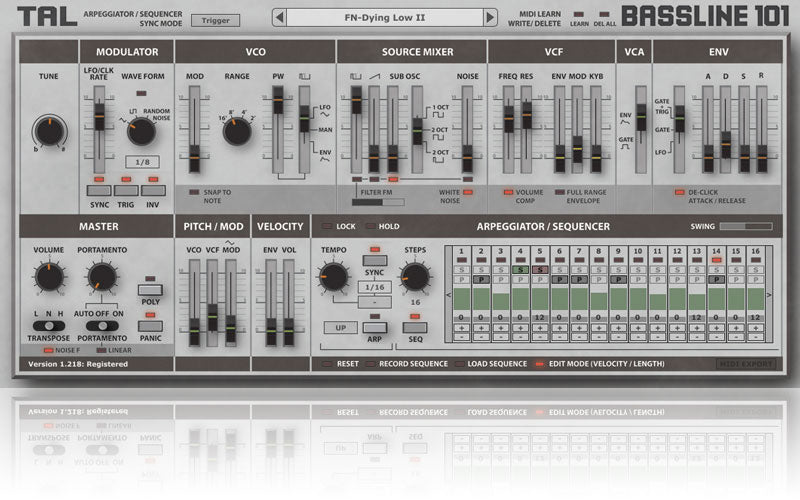Viewport: 800px width, 500px height.
Task: Click the plus button under step 1
Action: click(x=462, y=328)
